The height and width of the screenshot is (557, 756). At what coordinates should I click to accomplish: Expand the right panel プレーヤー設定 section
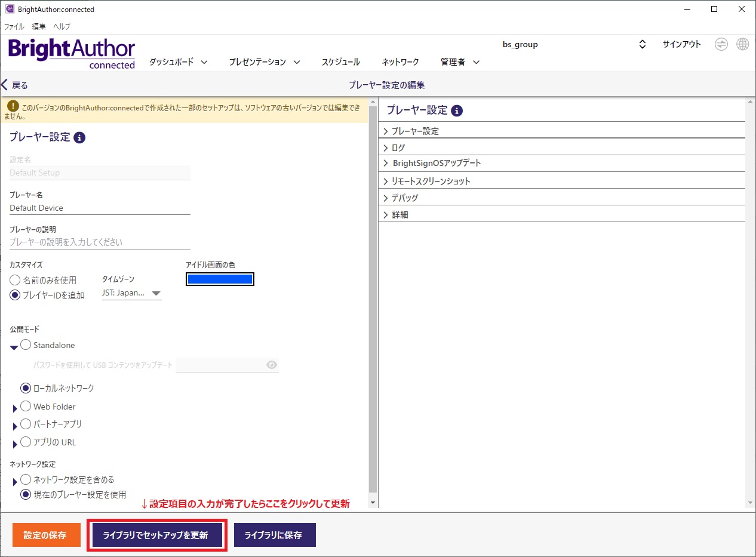click(562, 131)
